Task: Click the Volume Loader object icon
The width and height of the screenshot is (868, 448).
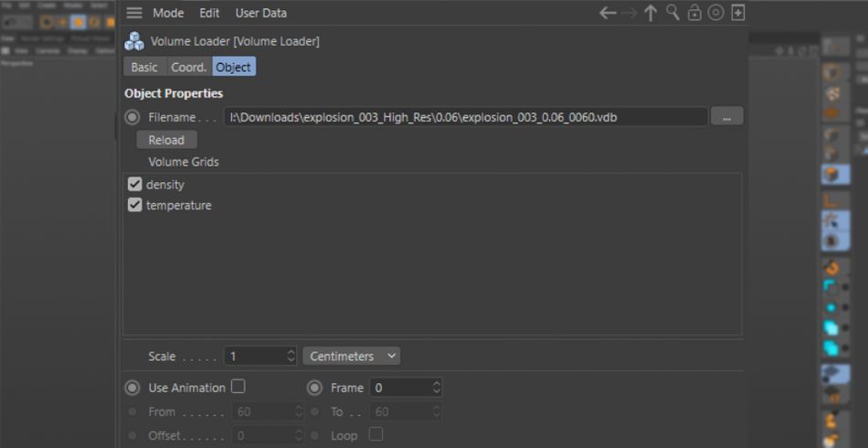Action: click(x=134, y=41)
